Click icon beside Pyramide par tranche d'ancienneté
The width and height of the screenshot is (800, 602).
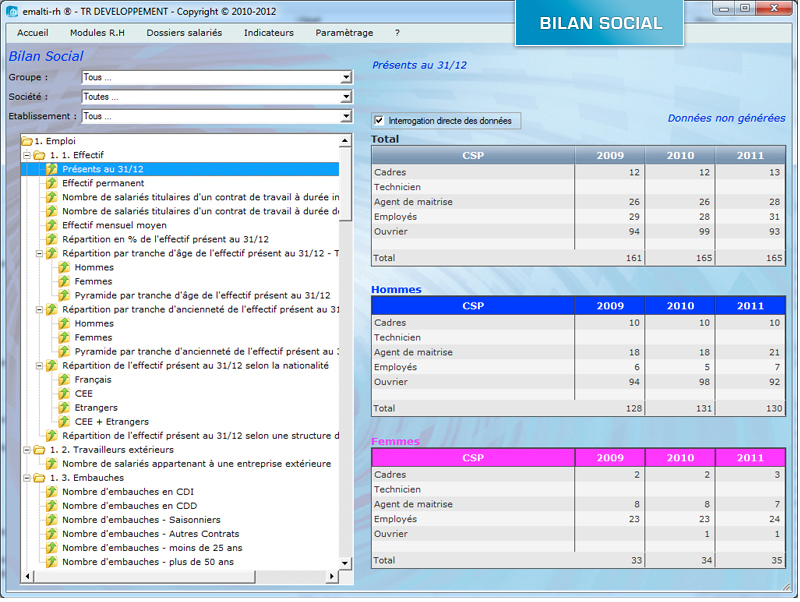(64, 352)
